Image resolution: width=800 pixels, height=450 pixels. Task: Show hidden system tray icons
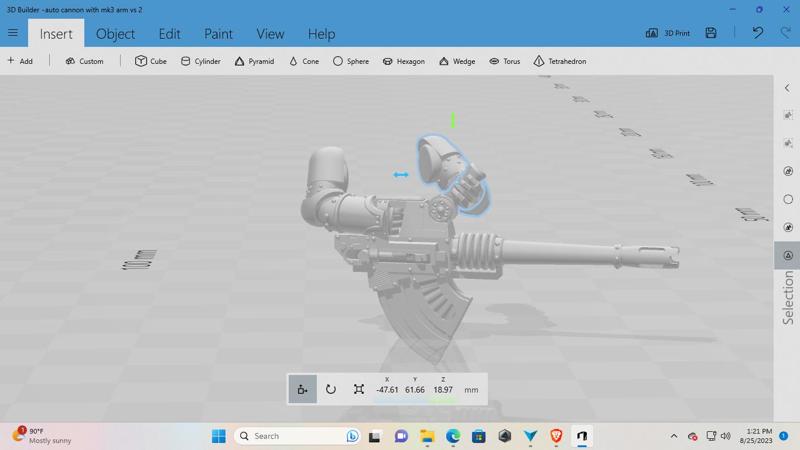(x=674, y=436)
